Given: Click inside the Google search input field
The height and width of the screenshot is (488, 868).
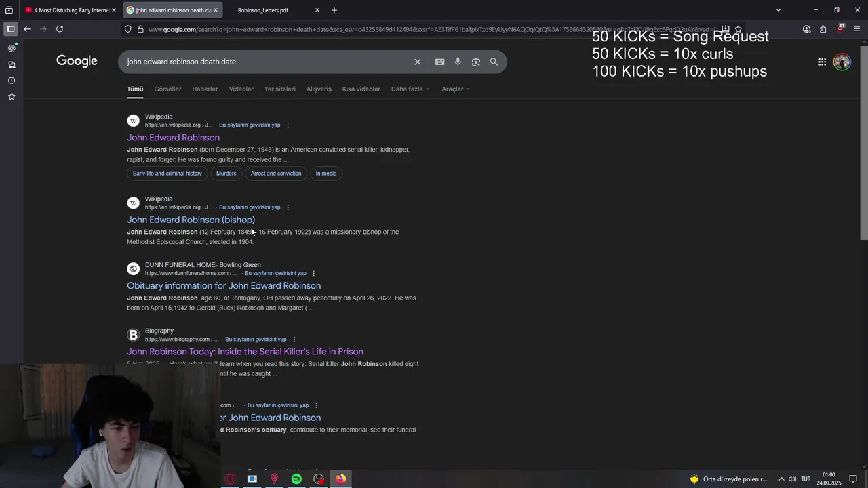Looking at the screenshot, I should [268, 62].
